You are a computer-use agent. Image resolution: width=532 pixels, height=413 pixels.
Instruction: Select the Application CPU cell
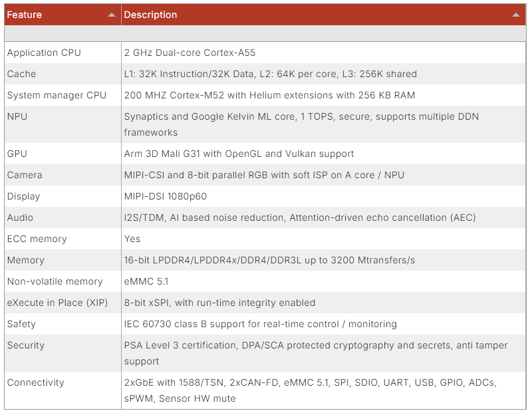click(x=44, y=53)
